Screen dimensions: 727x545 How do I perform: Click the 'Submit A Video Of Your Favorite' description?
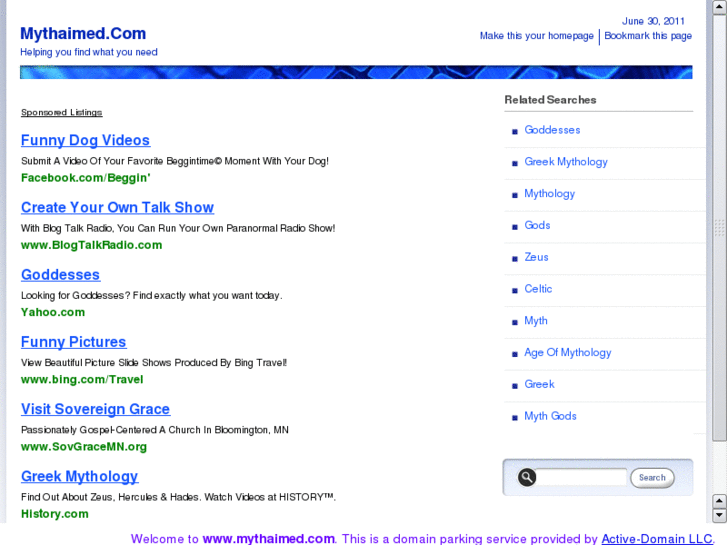pos(175,161)
